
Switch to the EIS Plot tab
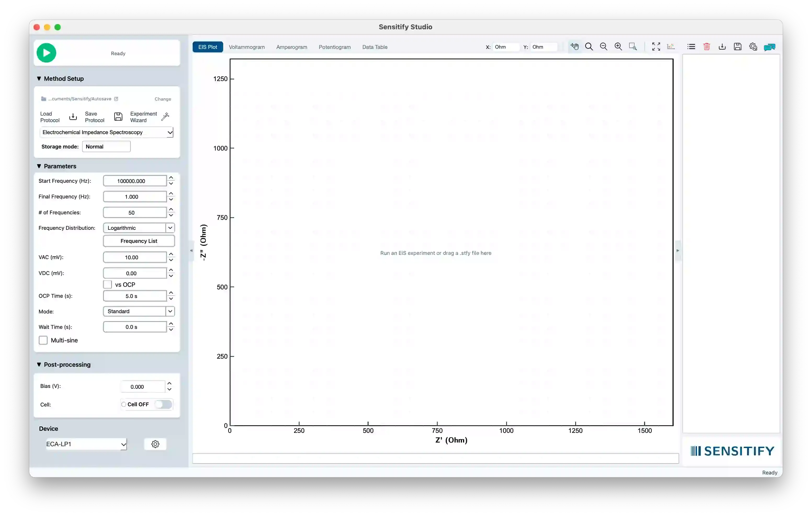coord(208,47)
